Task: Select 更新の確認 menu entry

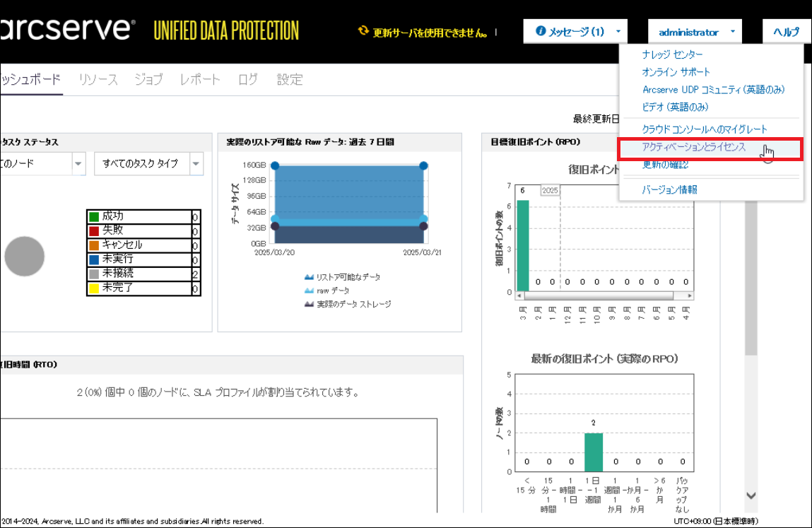Action: (665, 165)
